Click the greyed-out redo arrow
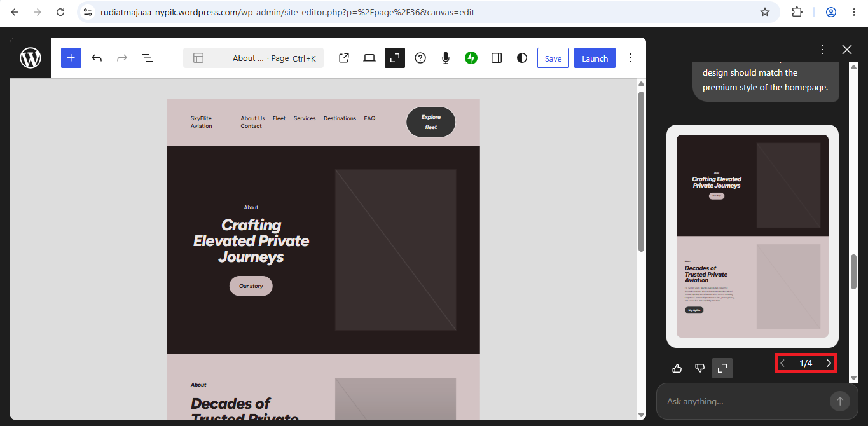The image size is (868, 426). pos(122,58)
